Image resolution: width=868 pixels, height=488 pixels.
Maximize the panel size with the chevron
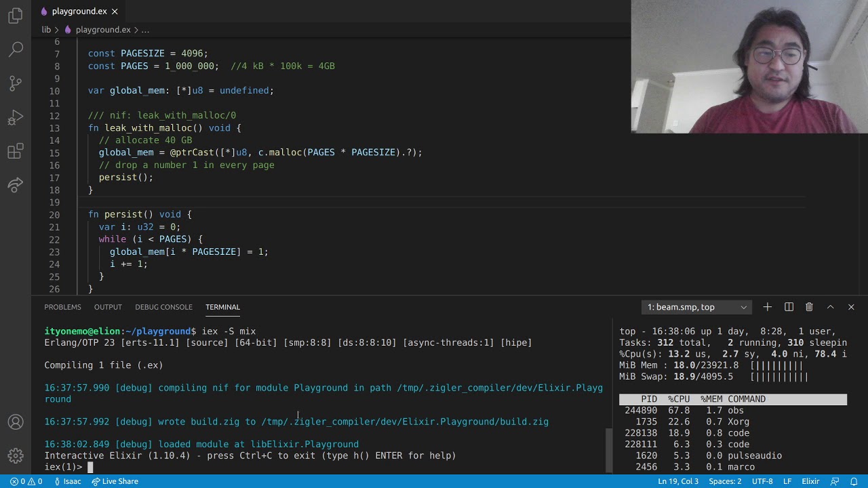coord(830,307)
